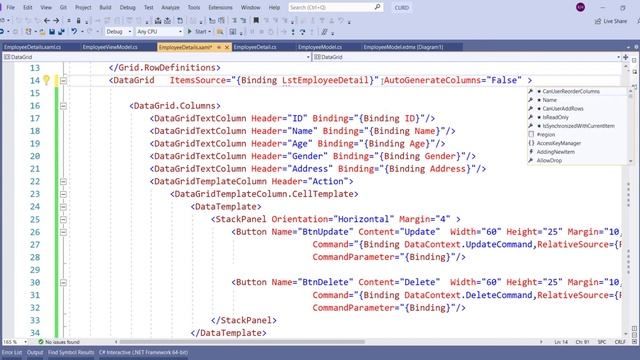Collapse StackPanel on line 25
Image resolution: width=640 pixels, height=360 pixels.
pyautogui.click(x=63, y=220)
